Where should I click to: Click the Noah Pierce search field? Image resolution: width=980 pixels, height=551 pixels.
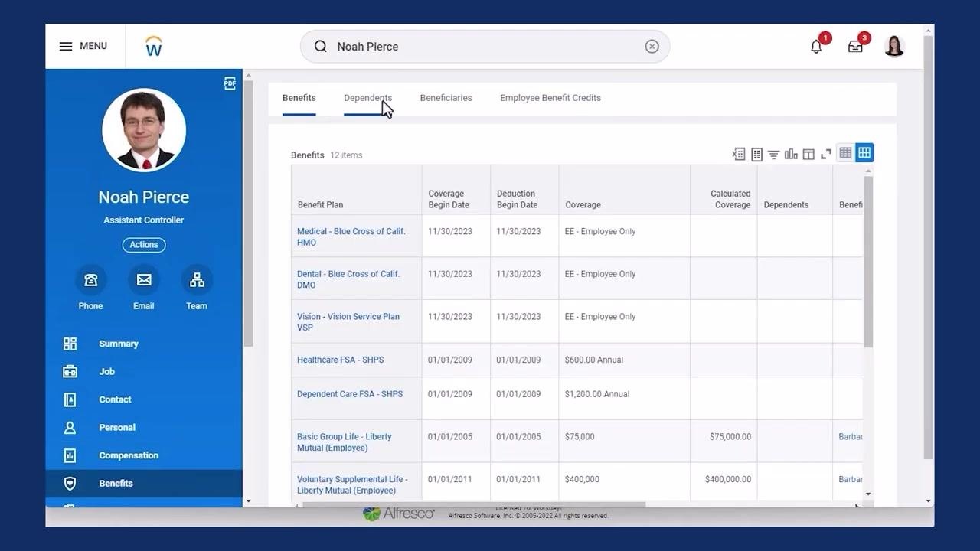[485, 47]
